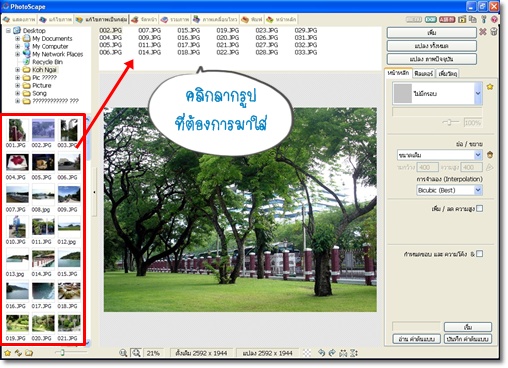508x368 pixels.
Task: Select the เพิ่มวัตถุ (Object) tab in right panel
Action: pos(447,74)
